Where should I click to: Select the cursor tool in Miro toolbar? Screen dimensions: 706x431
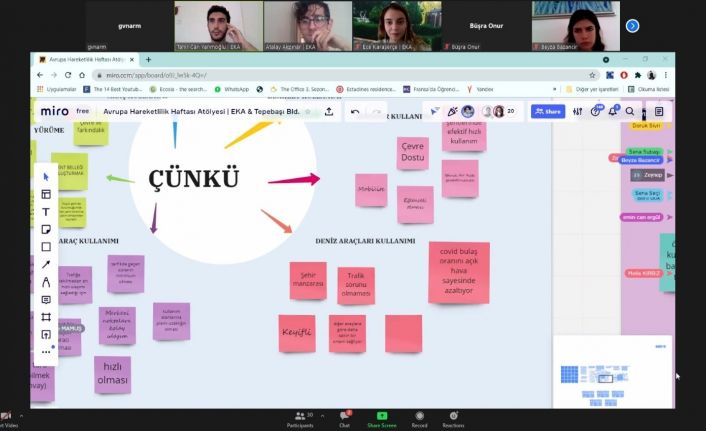pos(46,177)
